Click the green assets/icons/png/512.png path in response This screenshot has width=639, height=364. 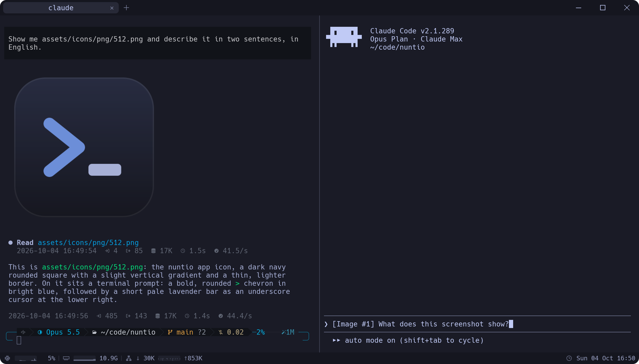pos(92,267)
